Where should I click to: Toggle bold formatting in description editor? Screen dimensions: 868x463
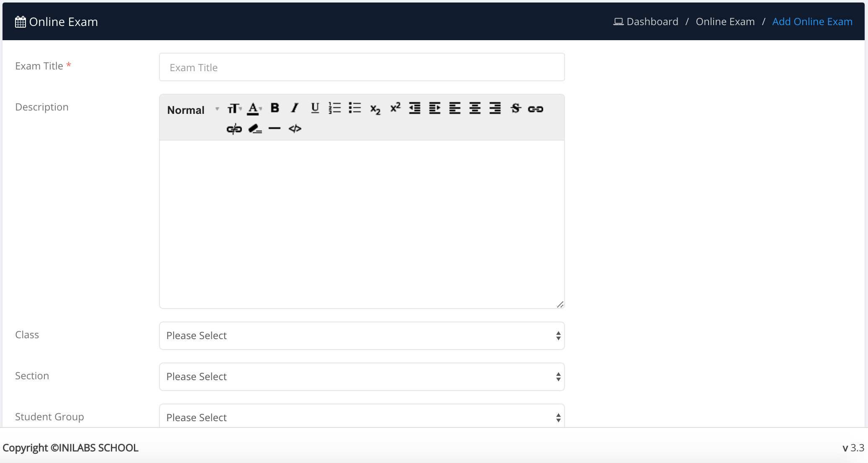point(275,108)
